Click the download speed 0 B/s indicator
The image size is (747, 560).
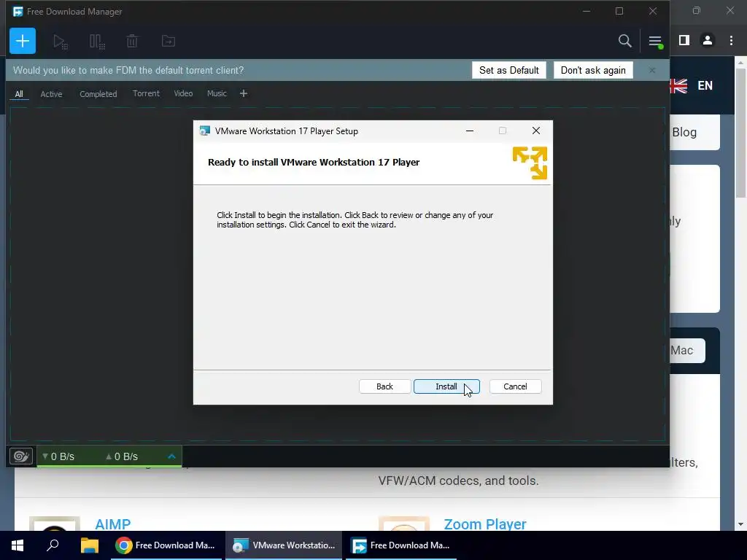pos(58,456)
